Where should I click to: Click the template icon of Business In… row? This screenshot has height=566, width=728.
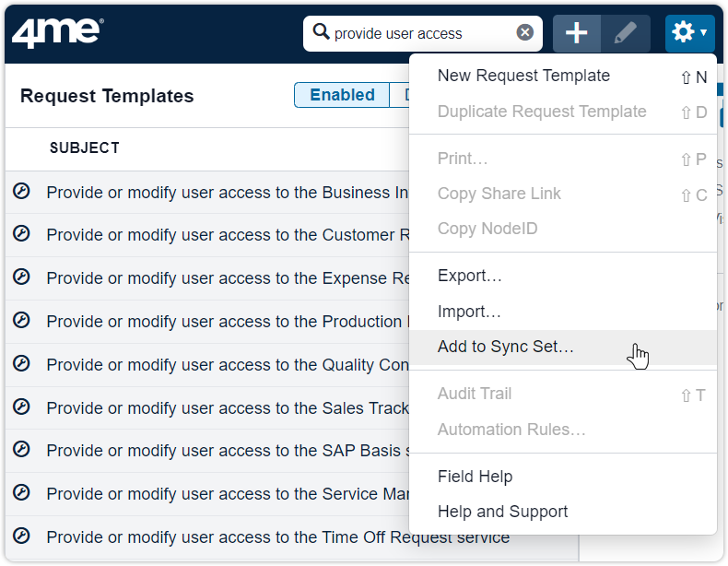[21, 191]
